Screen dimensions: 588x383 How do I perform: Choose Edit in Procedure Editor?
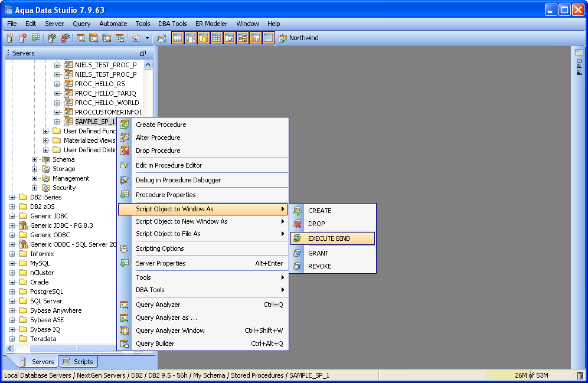click(203, 165)
